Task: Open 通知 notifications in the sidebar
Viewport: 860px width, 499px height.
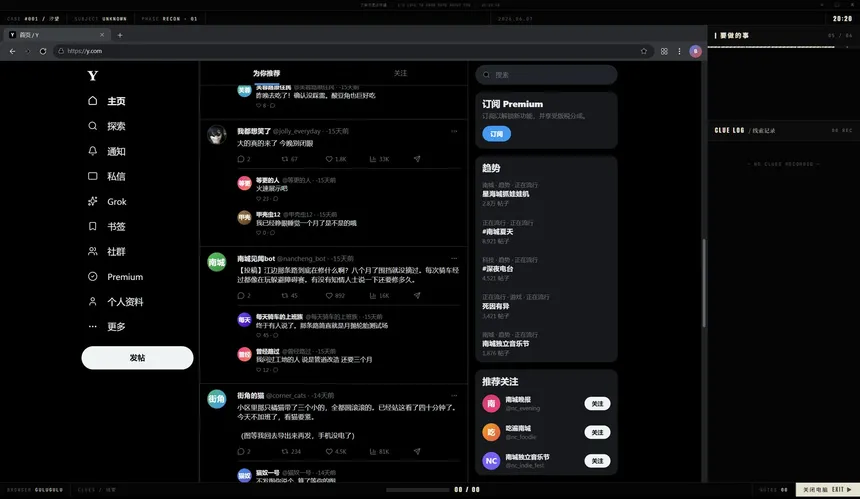Action: [107, 151]
